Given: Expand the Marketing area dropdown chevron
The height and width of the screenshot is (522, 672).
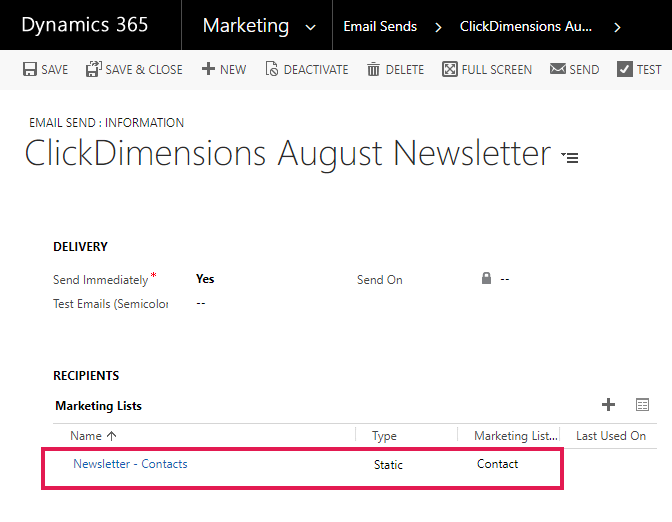Looking at the screenshot, I should [310, 27].
